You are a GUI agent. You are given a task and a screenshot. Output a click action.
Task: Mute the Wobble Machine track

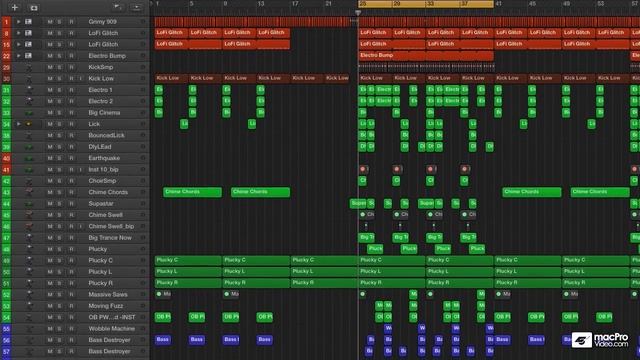pyautogui.click(x=50, y=329)
